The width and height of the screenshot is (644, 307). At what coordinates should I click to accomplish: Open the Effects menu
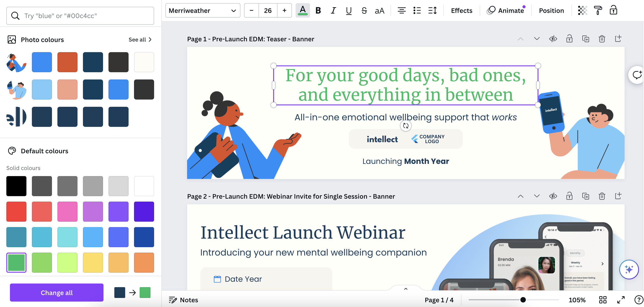(x=461, y=10)
